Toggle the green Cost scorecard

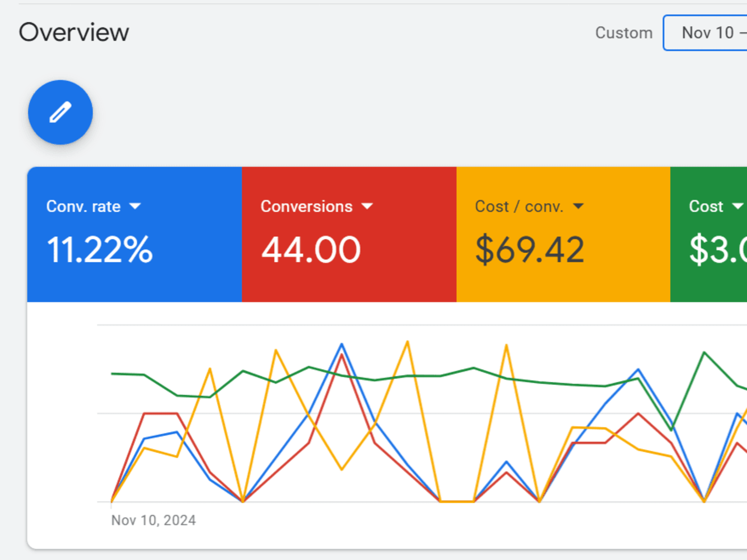click(709, 234)
